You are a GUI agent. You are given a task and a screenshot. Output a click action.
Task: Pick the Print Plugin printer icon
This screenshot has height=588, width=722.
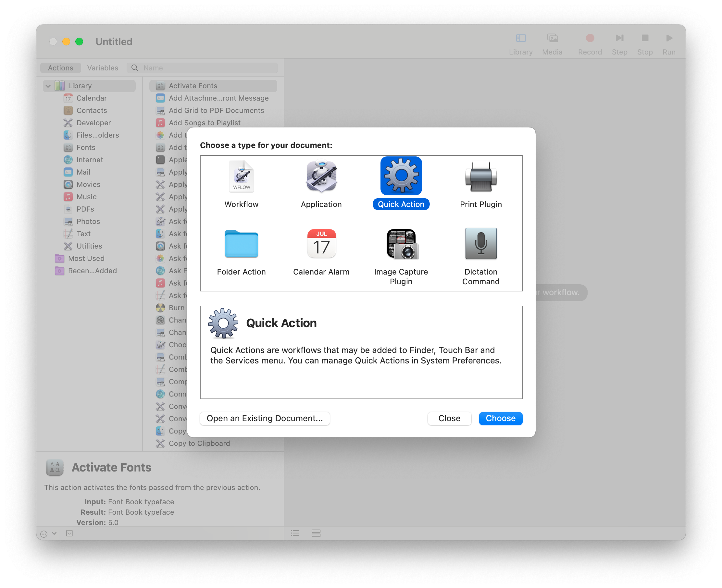tap(480, 176)
